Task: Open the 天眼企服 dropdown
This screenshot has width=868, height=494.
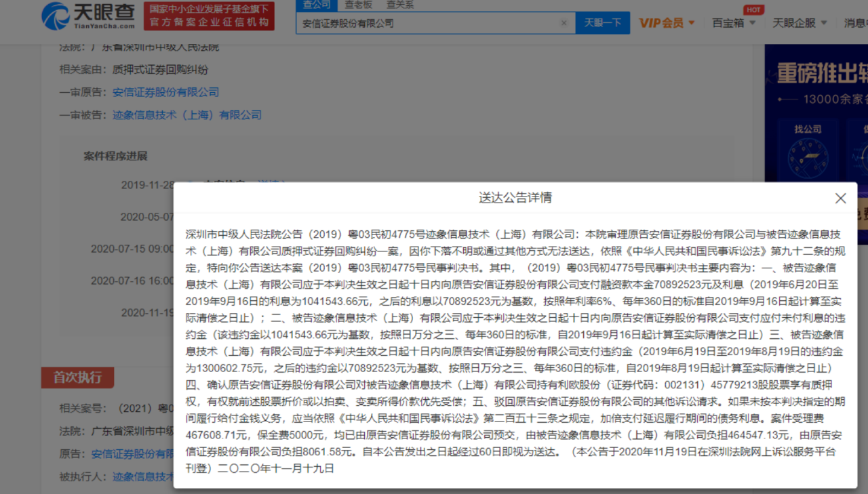Action: point(800,23)
